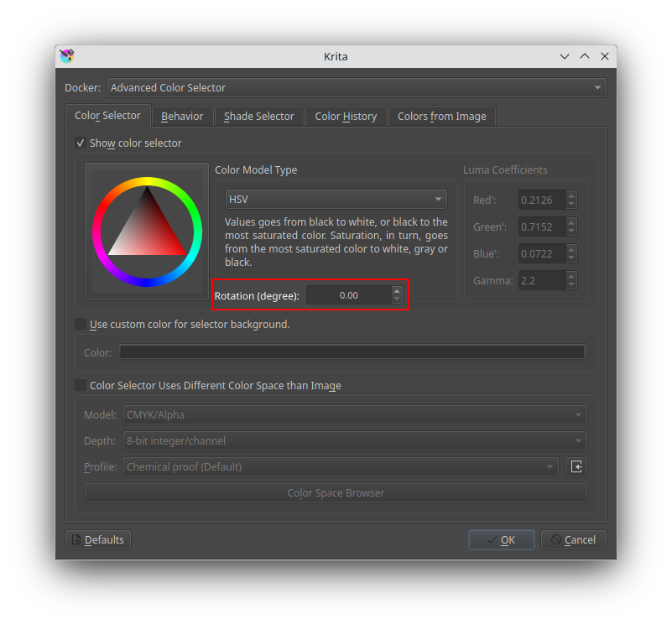Restore settings with the Defaults button
This screenshot has width=672, height=625.
[97, 539]
